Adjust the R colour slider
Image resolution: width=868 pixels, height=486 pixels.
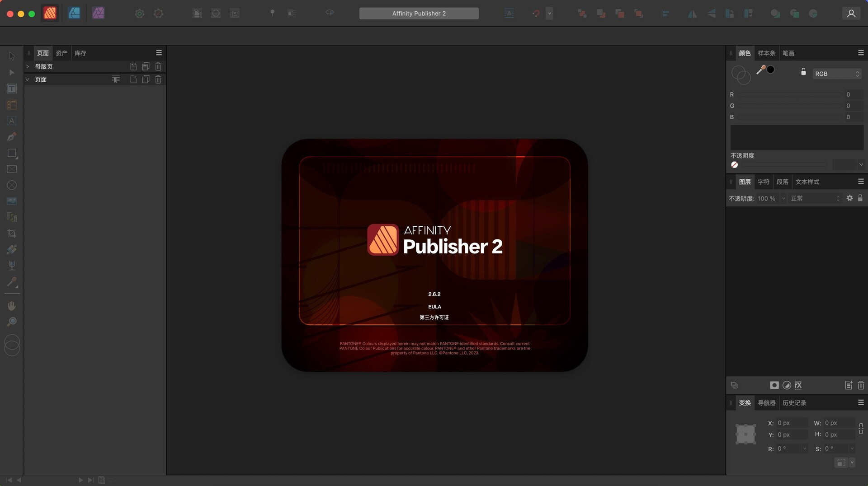point(789,95)
